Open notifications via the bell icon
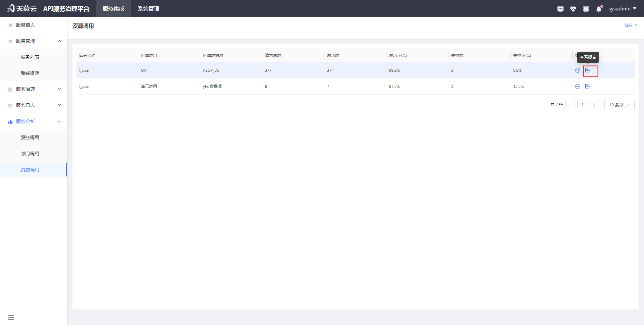Viewport: 644px width, 325px height. (599, 9)
